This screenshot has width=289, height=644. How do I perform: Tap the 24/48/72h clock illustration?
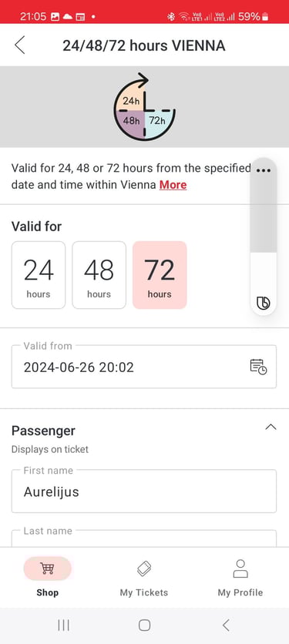click(144, 106)
